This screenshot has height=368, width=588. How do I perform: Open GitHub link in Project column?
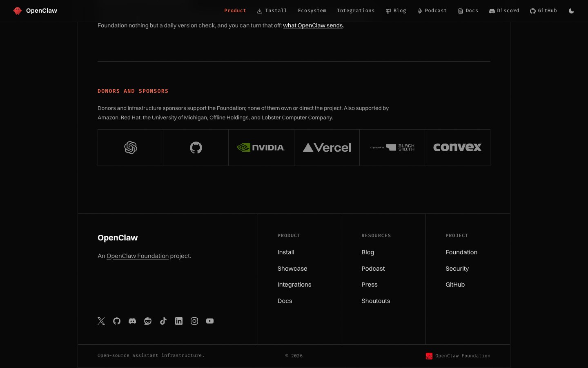point(455,285)
